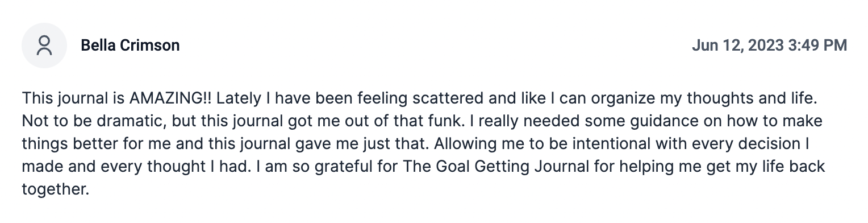Click the 3:49 PM time text
Screen dimensions: 868x223
point(817,46)
